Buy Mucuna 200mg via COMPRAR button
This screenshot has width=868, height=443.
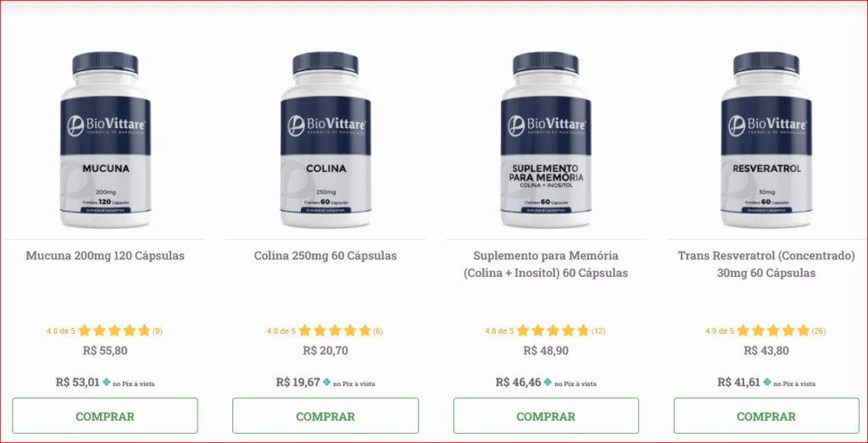105,416
